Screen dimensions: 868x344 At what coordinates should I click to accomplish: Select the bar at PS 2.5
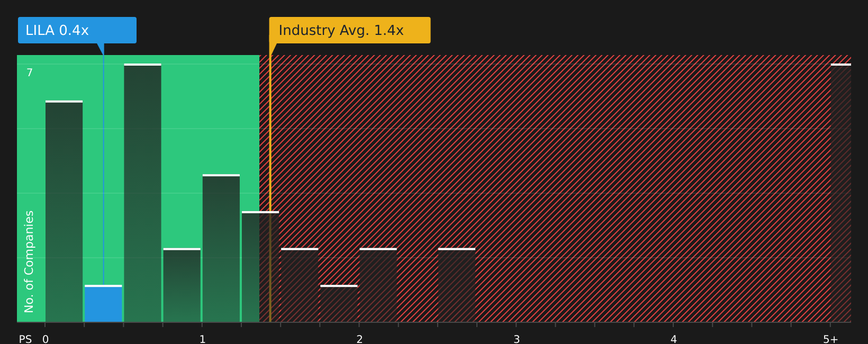457,285
